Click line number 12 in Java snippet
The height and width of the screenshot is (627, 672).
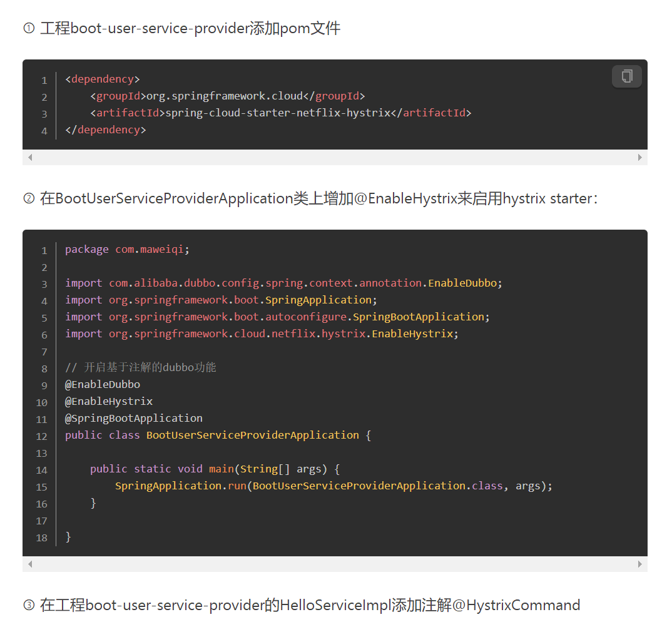point(41,436)
